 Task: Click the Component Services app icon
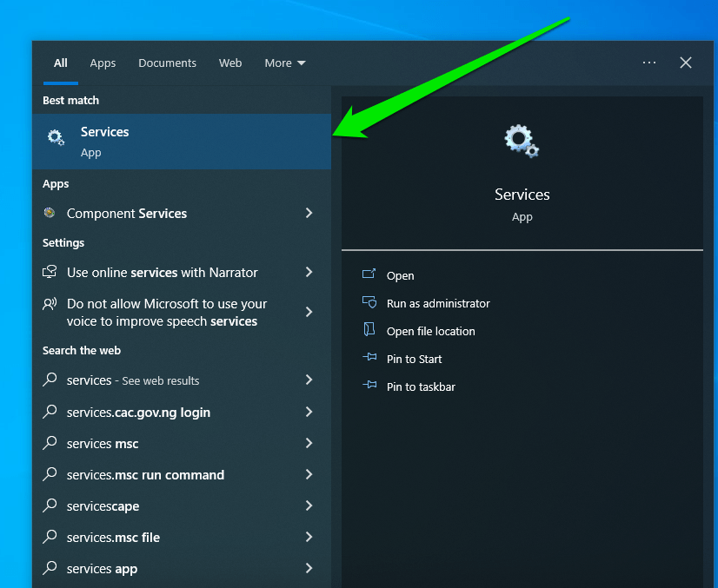50,213
